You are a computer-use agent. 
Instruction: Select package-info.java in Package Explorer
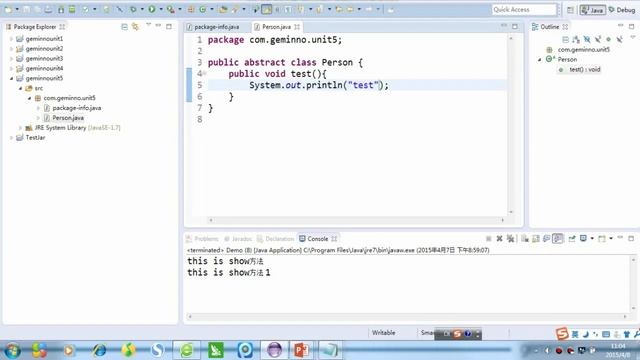(76, 108)
